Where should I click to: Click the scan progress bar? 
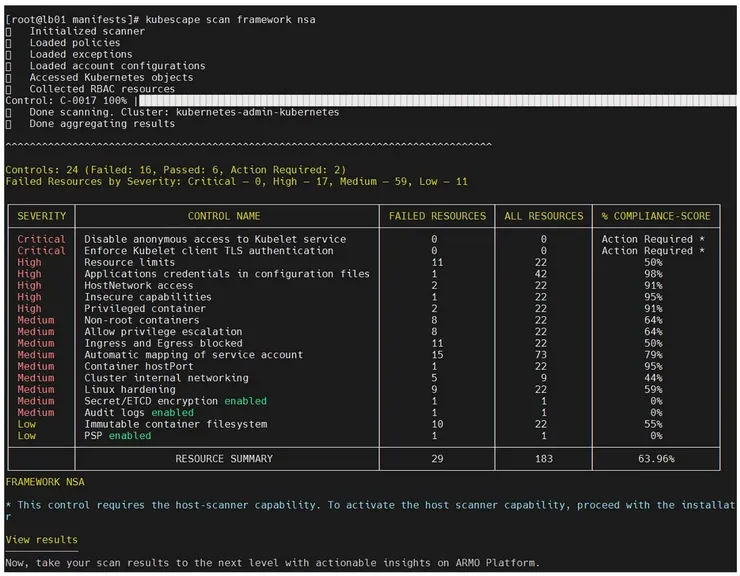pos(437,101)
